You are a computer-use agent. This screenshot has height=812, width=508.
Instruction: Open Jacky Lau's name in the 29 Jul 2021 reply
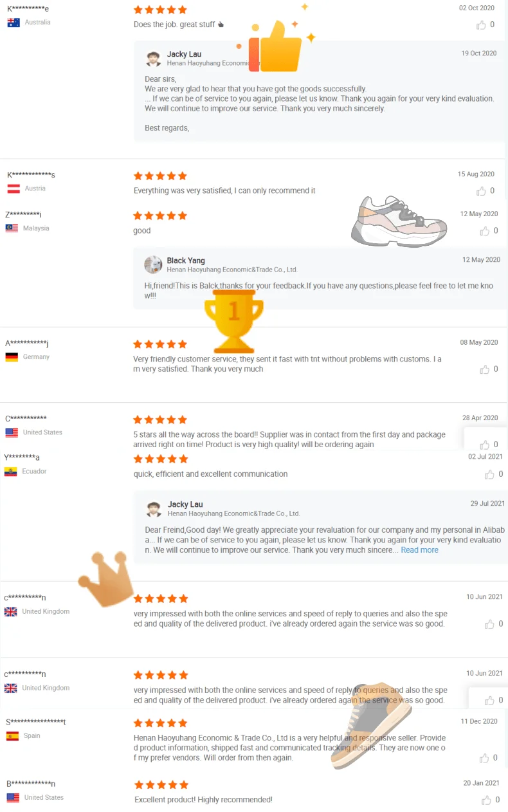[185, 504]
